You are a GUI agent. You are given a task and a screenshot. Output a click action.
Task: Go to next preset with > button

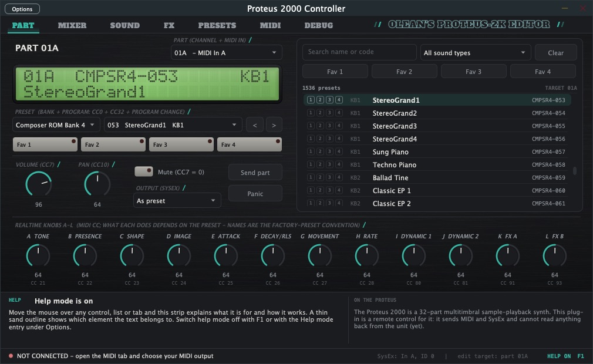pos(274,125)
